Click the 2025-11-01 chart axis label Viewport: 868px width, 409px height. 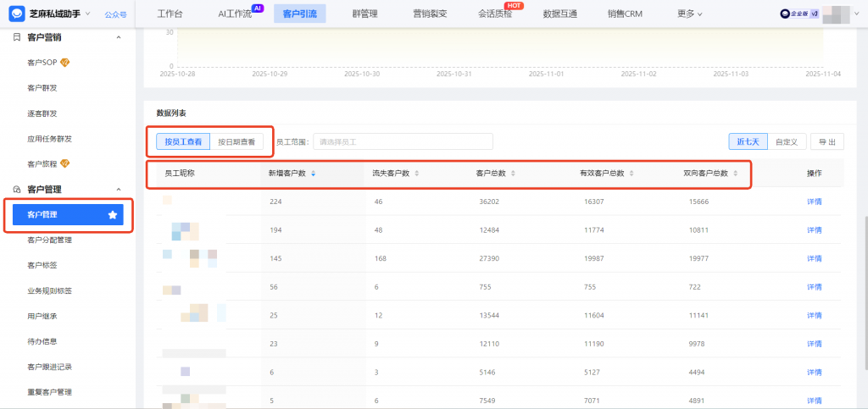(x=546, y=73)
